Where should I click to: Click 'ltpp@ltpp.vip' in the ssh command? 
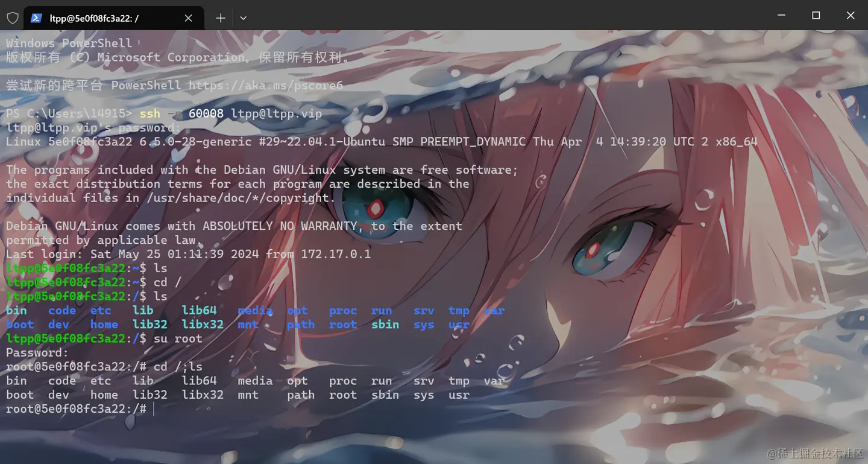click(x=277, y=113)
